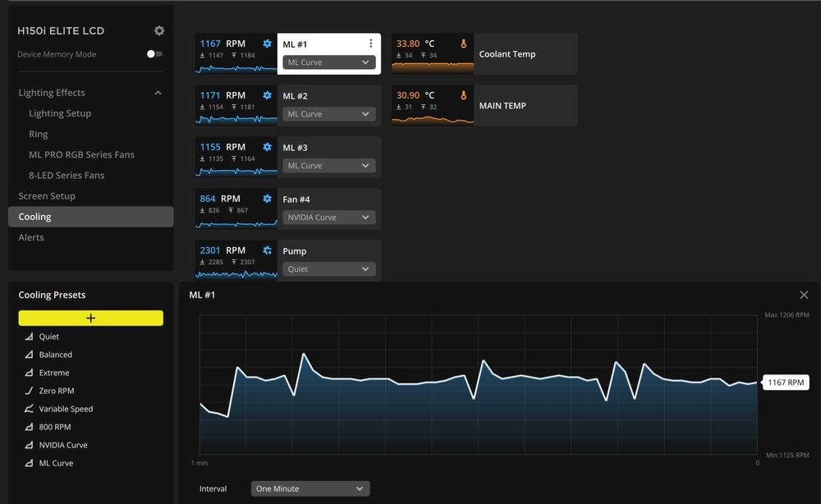The image size is (821, 504).
Task: Go to the Alerts menu item
Action: click(x=31, y=237)
